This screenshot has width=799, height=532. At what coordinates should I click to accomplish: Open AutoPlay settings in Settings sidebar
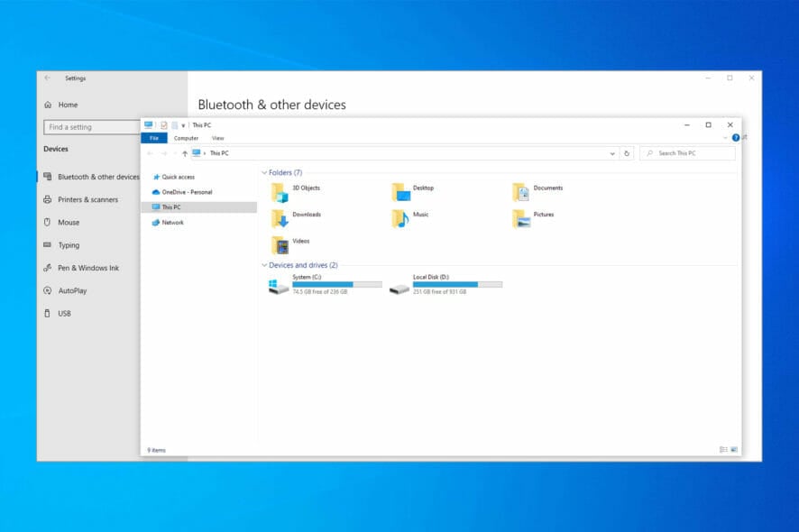[72, 291]
